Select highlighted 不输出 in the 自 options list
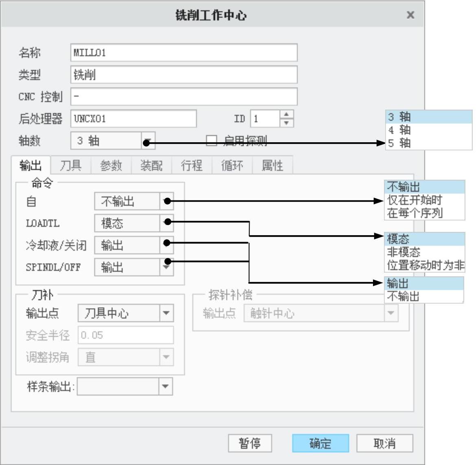The height and width of the screenshot is (465, 476). click(424, 187)
